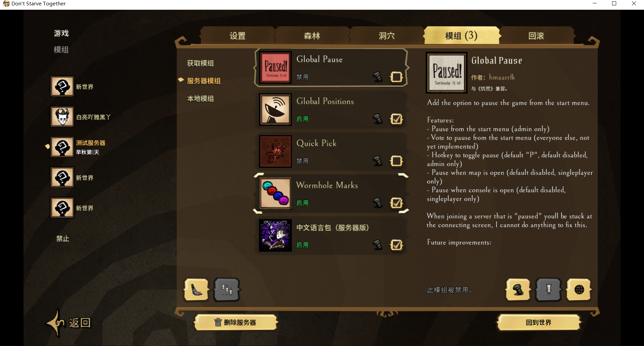Disable the Global Positions mod checkbox
This screenshot has height=346, width=644.
pos(396,119)
